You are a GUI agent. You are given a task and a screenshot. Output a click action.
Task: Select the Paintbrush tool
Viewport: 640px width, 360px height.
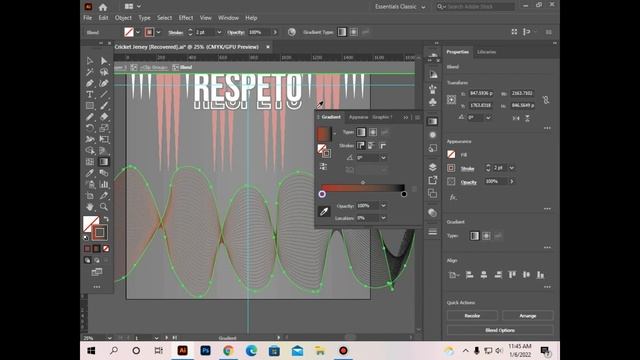[104, 106]
